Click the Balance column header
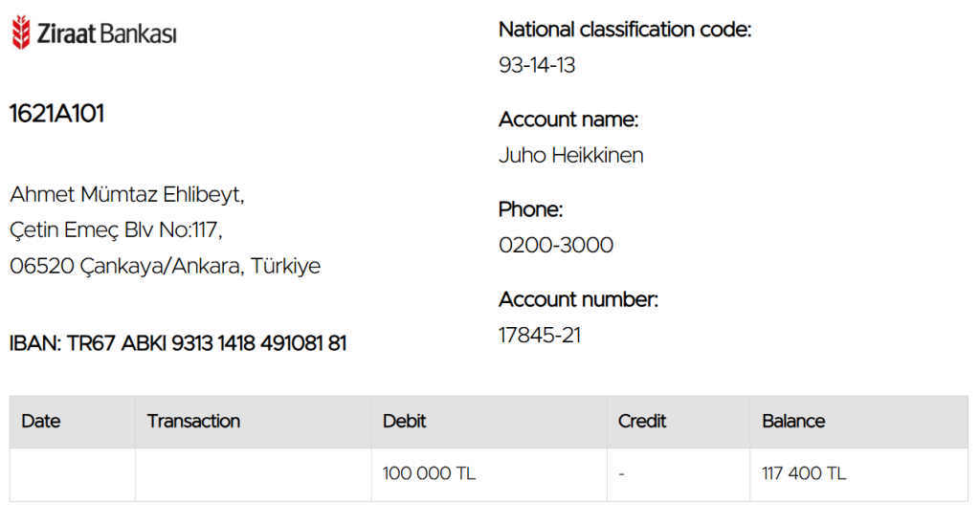This screenshot has width=980, height=524. 793,421
